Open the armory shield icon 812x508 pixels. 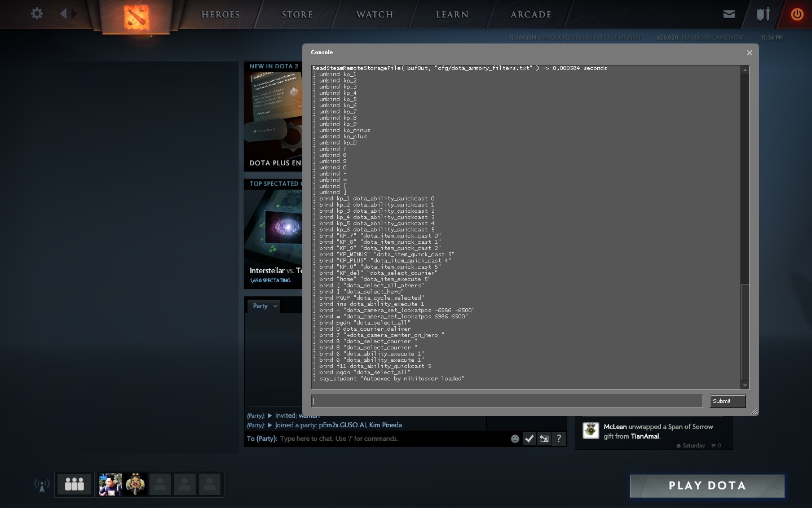763,14
